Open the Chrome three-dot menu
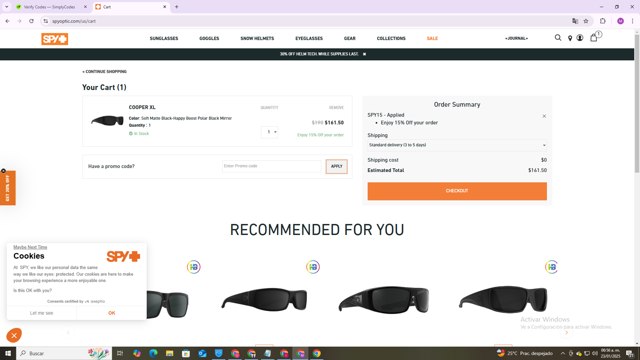This screenshot has height=360, width=640. pos(632,21)
